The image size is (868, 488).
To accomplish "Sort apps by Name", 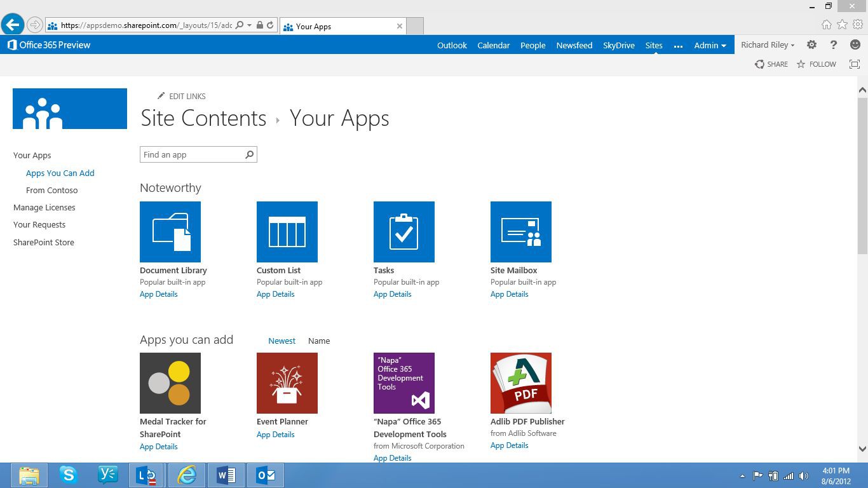I will (x=319, y=341).
